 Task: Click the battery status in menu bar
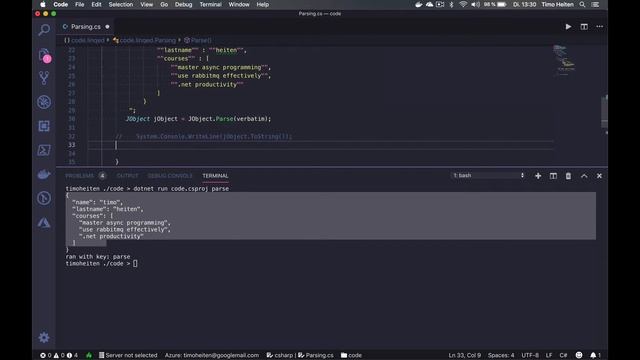(495, 4)
